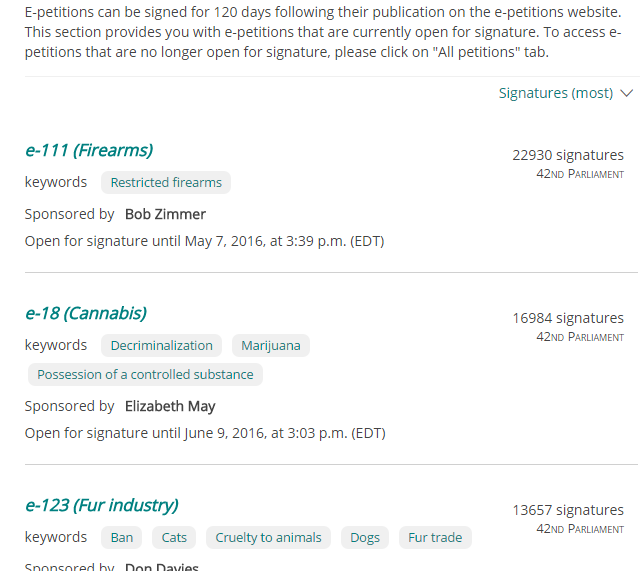
Task: Click sponsor name Elizabeth May
Action: pos(170,406)
